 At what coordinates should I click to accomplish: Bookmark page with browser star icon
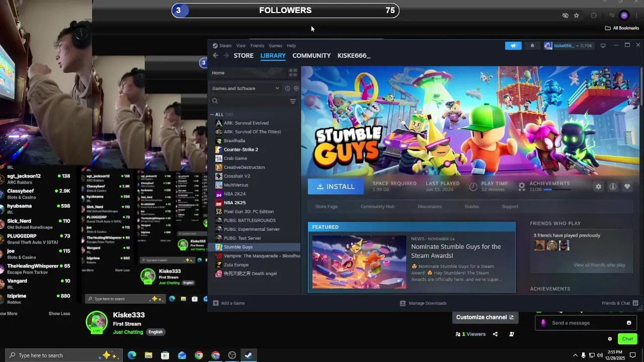(577, 16)
